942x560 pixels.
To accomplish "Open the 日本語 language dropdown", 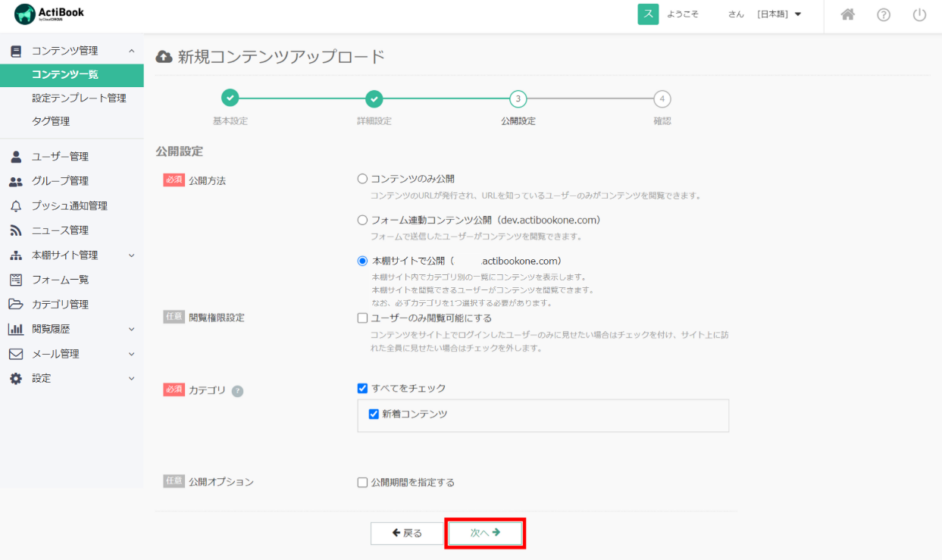I will (x=780, y=14).
